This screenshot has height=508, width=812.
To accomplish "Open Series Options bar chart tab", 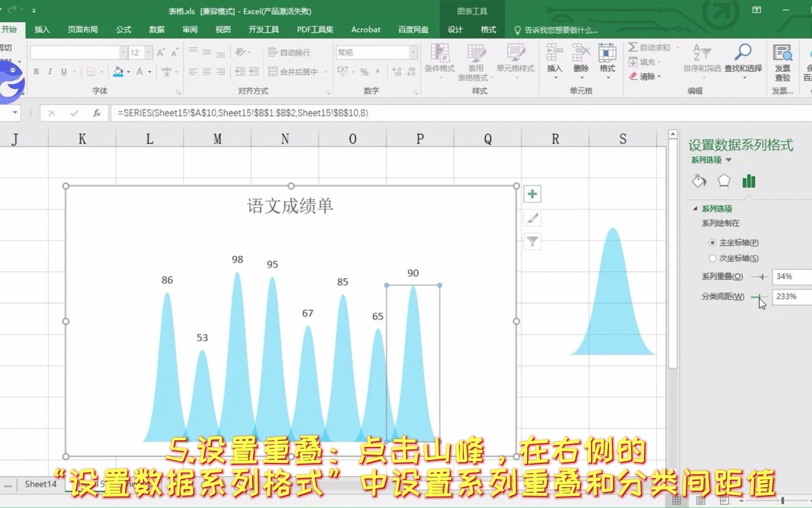I will 749,181.
